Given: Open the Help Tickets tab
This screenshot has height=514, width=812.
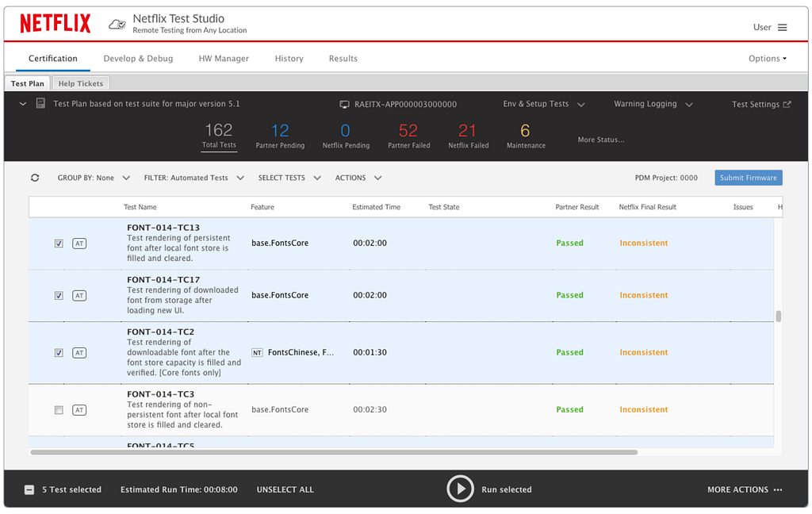Looking at the screenshot, I should tap(81, 83).
